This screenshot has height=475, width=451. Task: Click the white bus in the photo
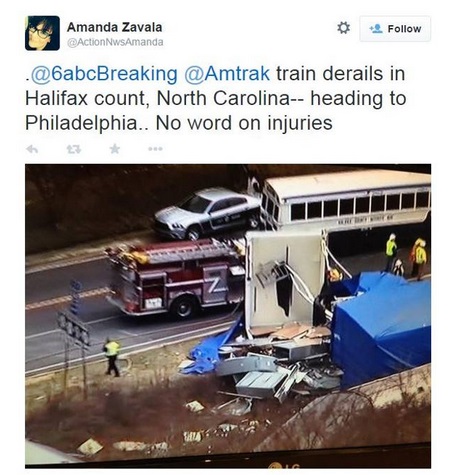345,201
